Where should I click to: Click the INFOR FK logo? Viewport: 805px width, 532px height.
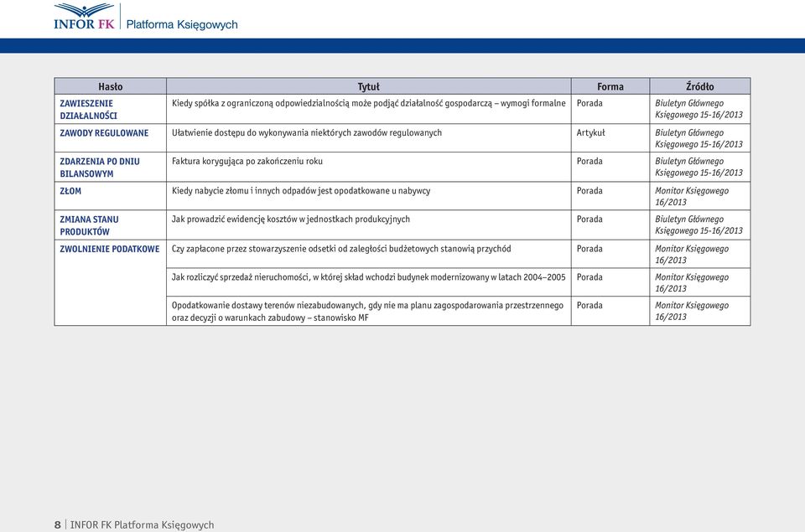(x=84, y=17)
